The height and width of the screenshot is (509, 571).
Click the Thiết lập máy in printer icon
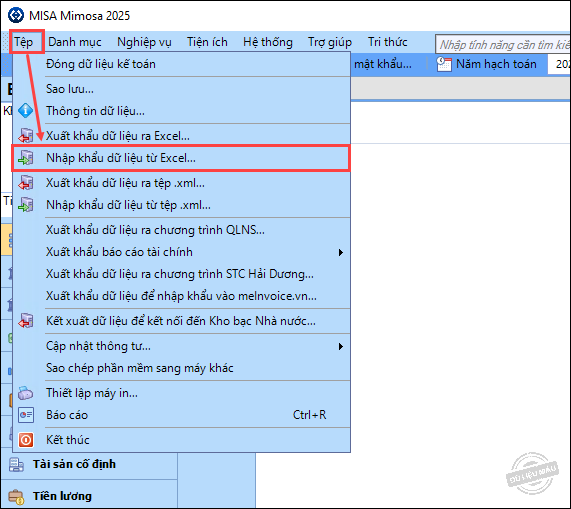click(x=25, y=393)
